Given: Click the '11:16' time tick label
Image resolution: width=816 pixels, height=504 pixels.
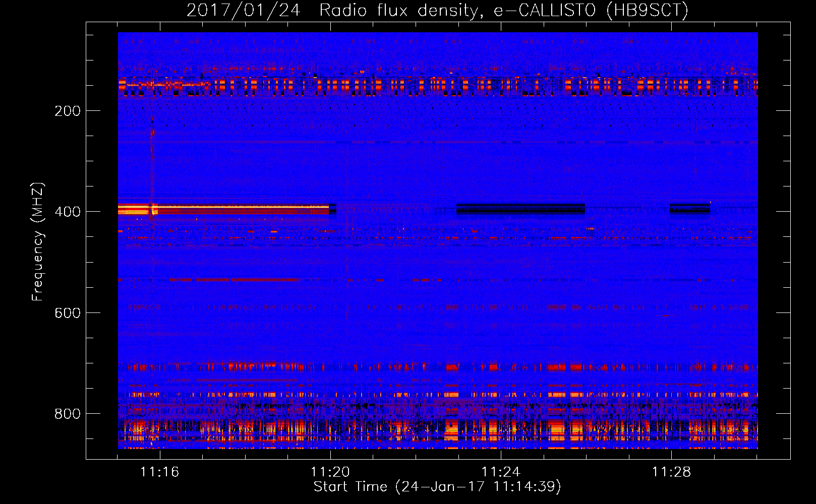Looking at the screenshot, I should click(159, 472).
